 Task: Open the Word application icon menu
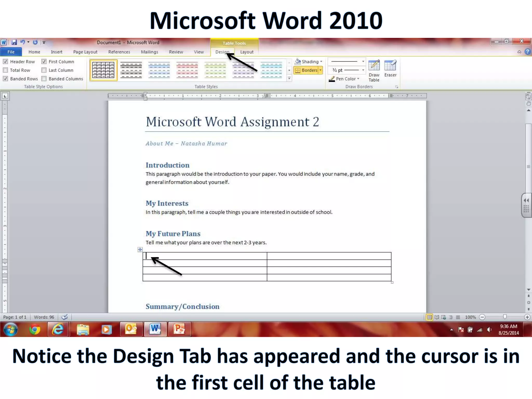click(x=4, y=42)
